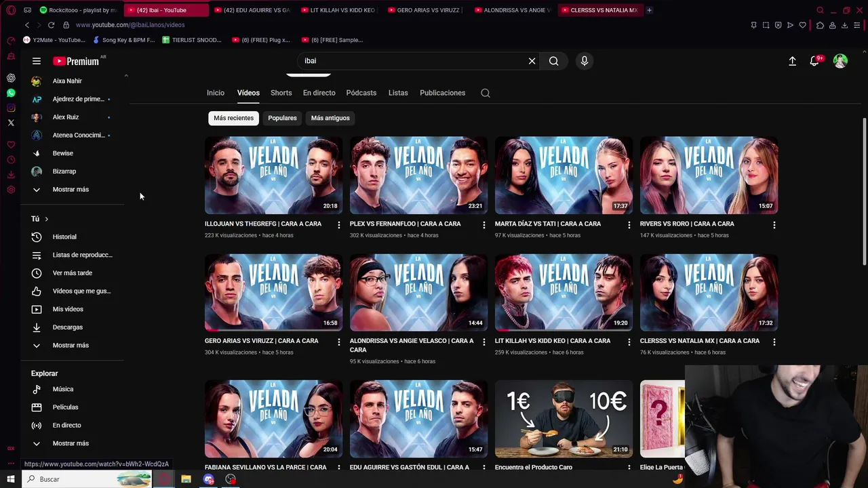Open options menu for MARTA DÍAZ VS TATI video
The width and height of the screenshot is (868, 488).
tap(629, 224)
